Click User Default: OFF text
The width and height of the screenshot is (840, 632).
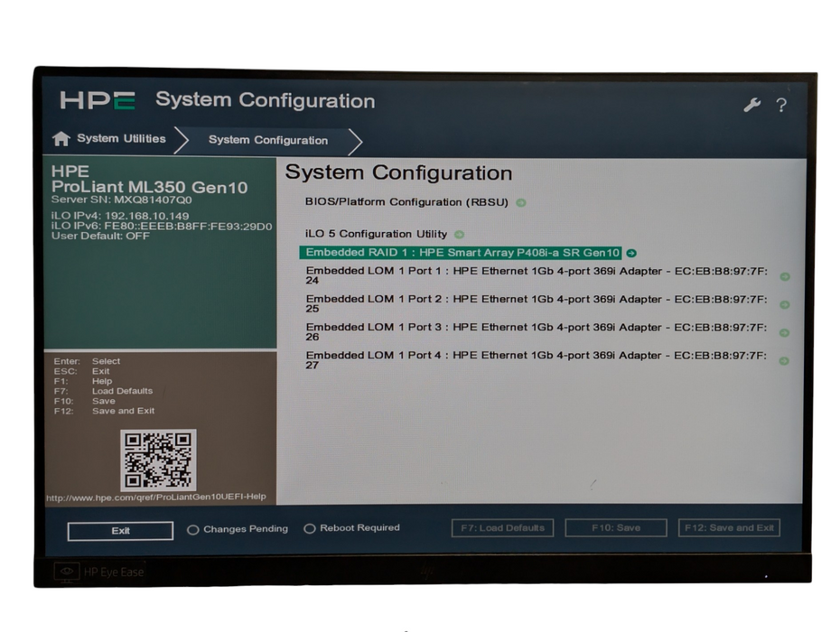(101, 236)
